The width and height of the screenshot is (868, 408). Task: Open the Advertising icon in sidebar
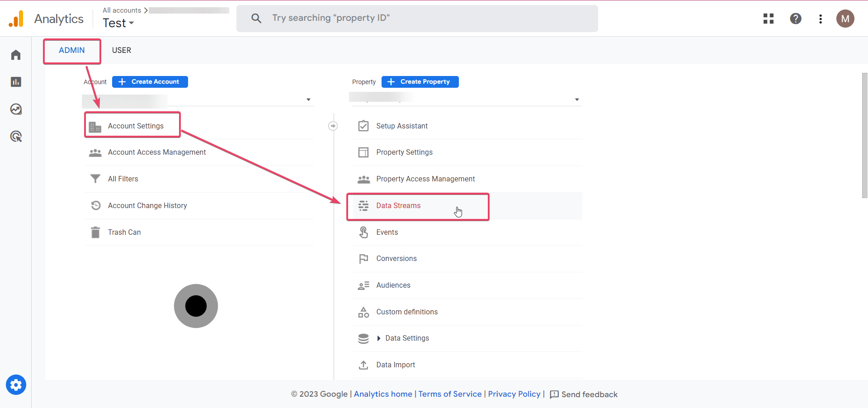tap(16, 136)
